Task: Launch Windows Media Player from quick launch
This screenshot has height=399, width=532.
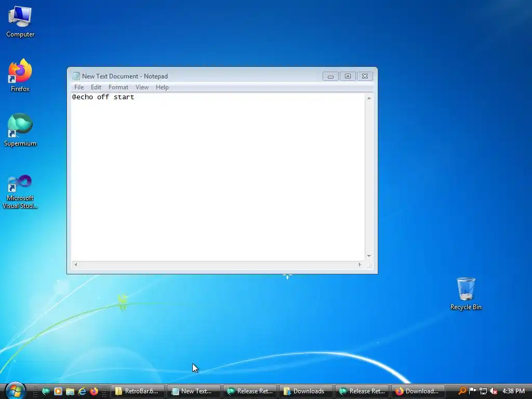Action: pos(58,391)
